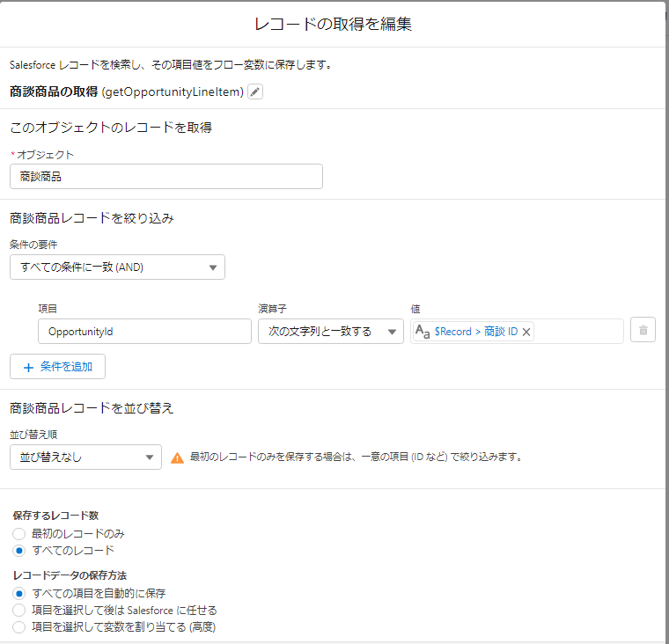669x644 pixels.
Task: Remove the $Record > 商談 ID value pill
Action: [x=526, y=332]
